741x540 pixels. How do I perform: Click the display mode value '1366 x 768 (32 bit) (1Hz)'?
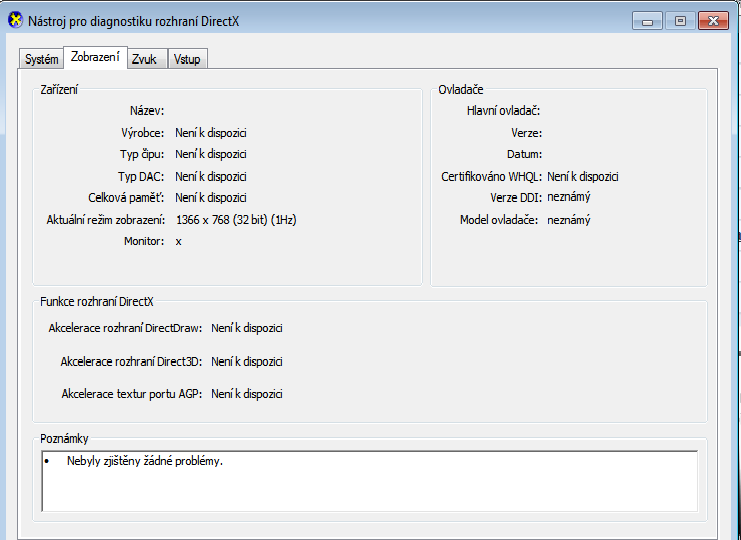point(236,220)
